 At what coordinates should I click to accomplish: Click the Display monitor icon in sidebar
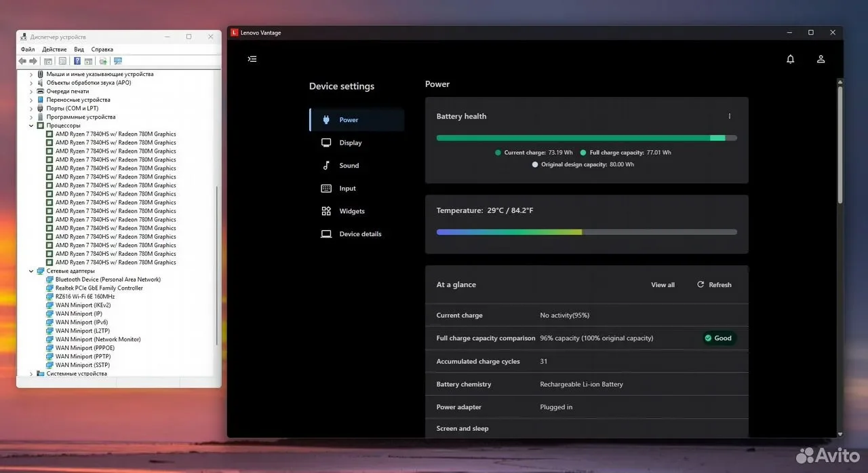tap(326, 143)
